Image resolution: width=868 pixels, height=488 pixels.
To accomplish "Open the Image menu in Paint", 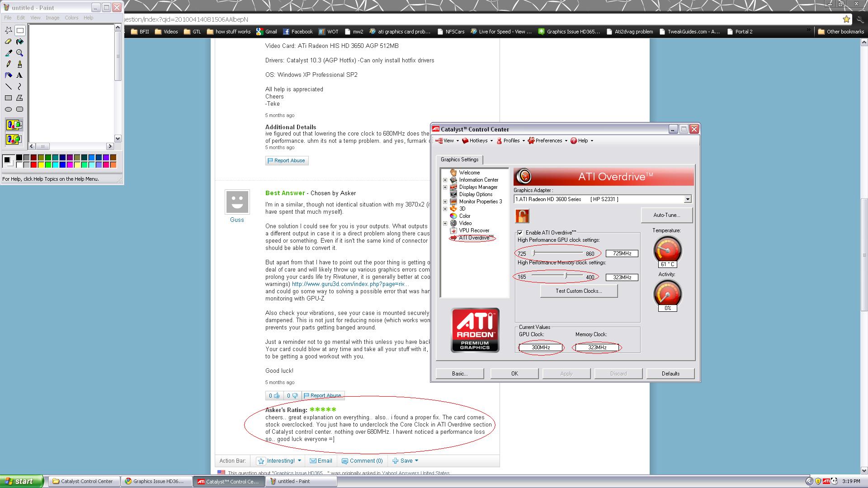I will 52,18.
